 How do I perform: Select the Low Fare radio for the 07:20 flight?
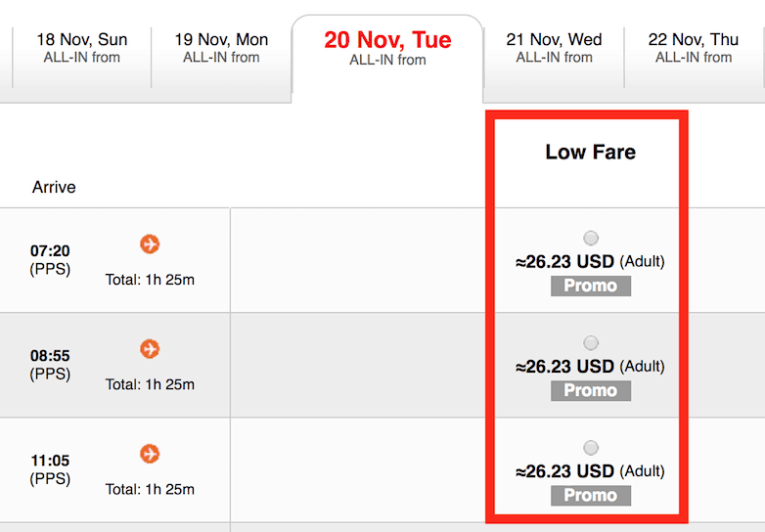591,238
